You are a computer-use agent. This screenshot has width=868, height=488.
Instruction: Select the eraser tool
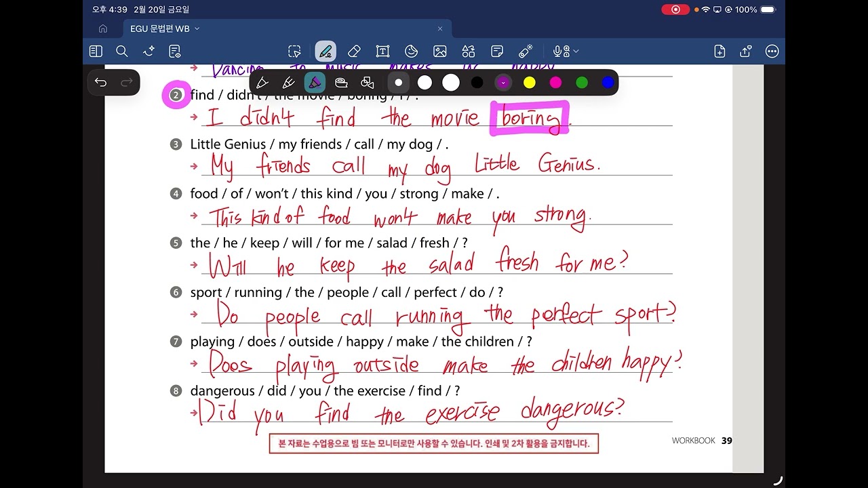353,52
